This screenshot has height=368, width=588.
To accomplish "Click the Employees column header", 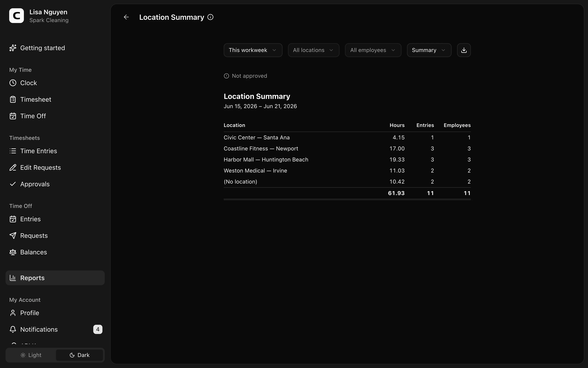I will point(457,125).
